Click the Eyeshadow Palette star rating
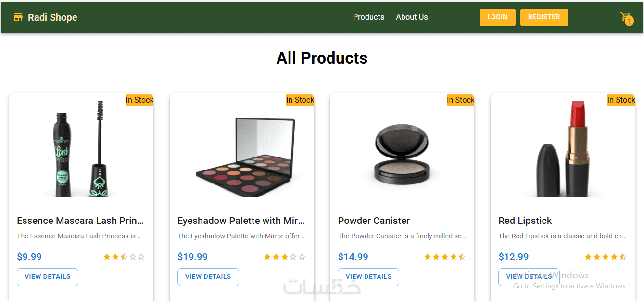The height and width of the screenshot is (301, 644). pos(285,257)
